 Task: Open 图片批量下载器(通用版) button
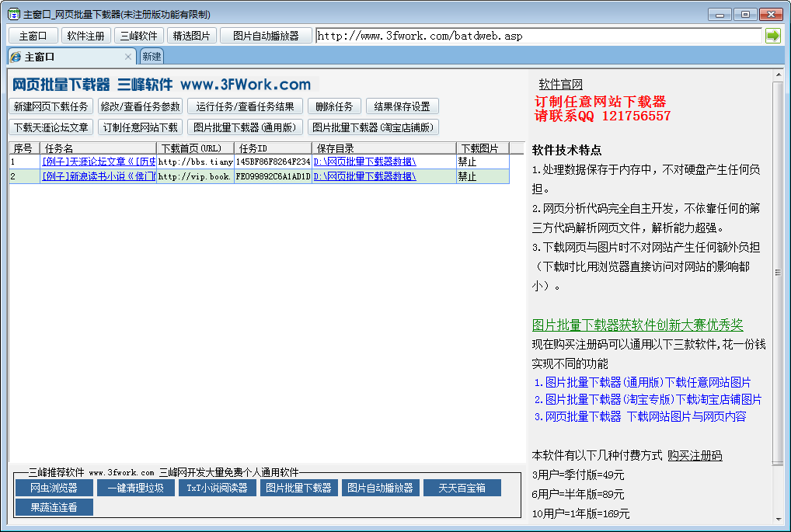coord(246,127)
